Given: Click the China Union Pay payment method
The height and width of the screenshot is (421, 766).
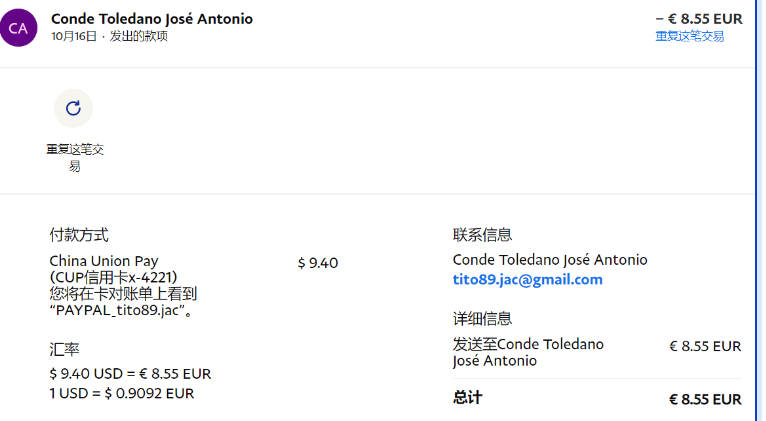Looking at the screenshot, I should (104, 261).
